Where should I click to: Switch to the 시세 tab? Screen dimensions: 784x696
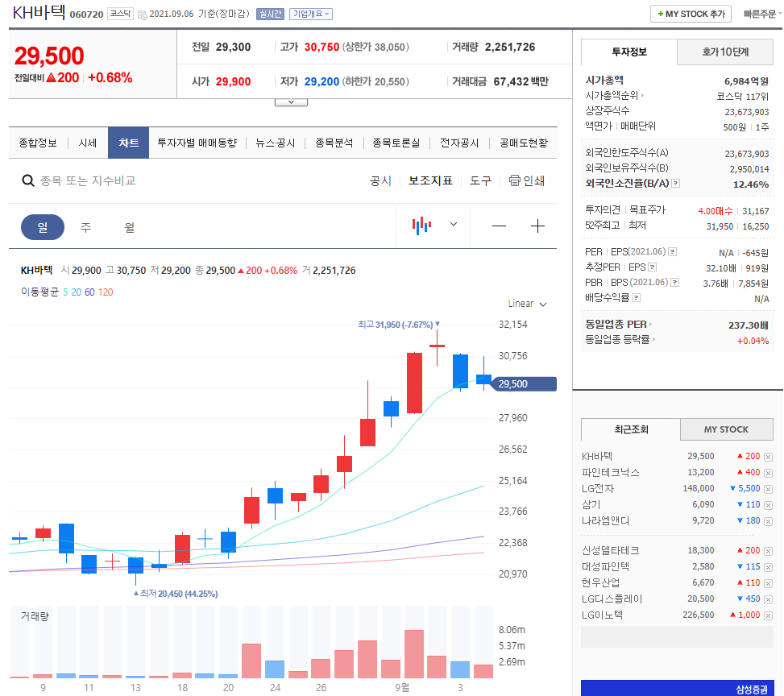coord(88,143)
